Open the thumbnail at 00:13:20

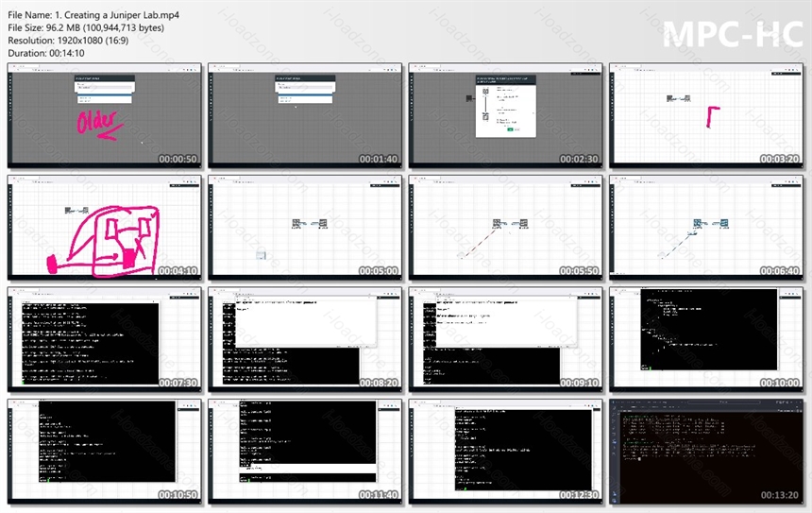tap(706, 452)
